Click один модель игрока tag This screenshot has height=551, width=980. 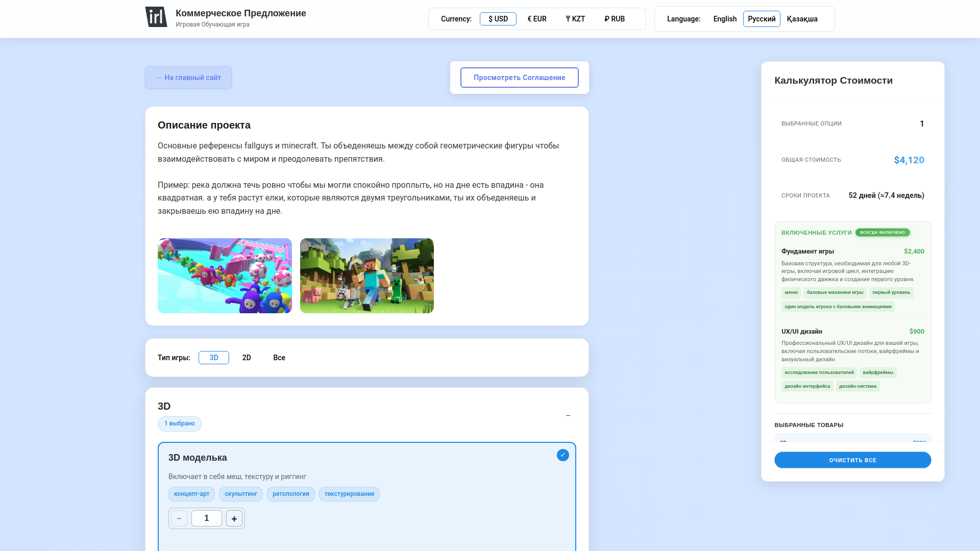838,307
